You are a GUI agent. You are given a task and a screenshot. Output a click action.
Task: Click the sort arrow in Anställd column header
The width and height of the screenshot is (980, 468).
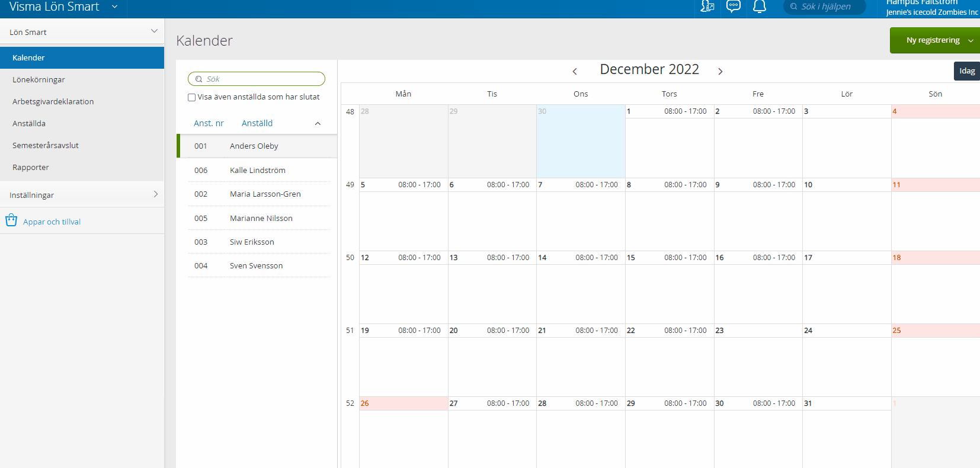(x=318, y=123)
